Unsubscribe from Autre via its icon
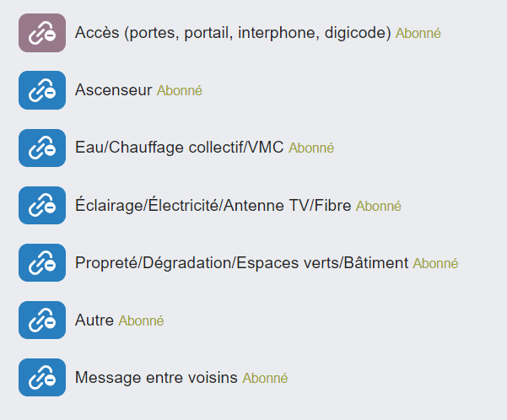 click(x=42, y=320)
